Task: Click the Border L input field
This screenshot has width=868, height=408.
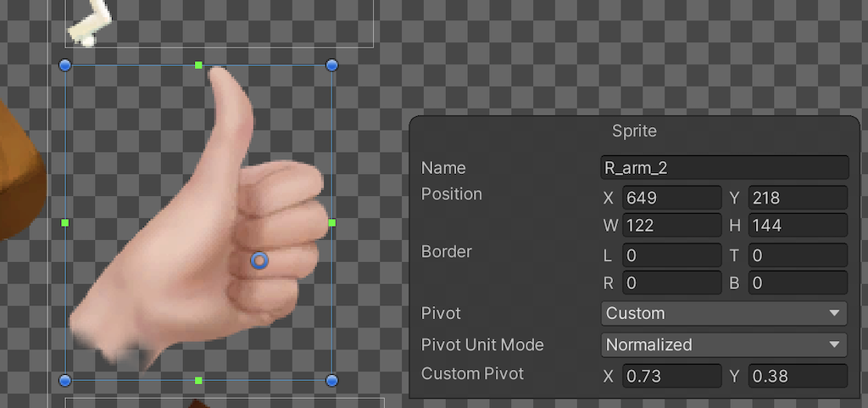Action: coord(671,255)
